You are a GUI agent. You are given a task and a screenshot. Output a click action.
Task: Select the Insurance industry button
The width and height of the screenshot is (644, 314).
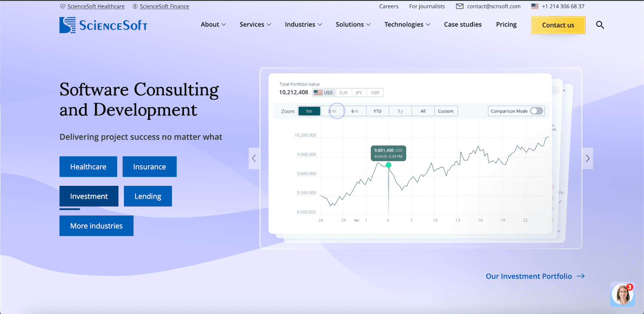point(149,167)
